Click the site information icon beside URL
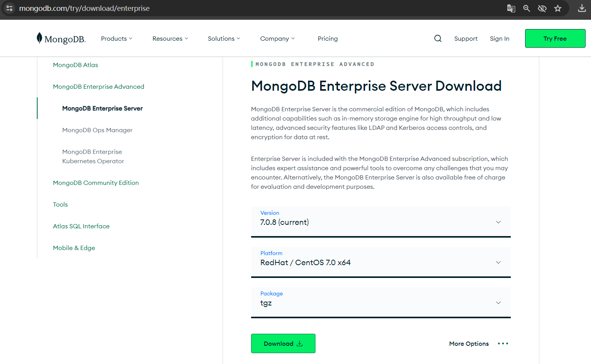The width and height of the screenshot is (591, 364). pos(9,8)
